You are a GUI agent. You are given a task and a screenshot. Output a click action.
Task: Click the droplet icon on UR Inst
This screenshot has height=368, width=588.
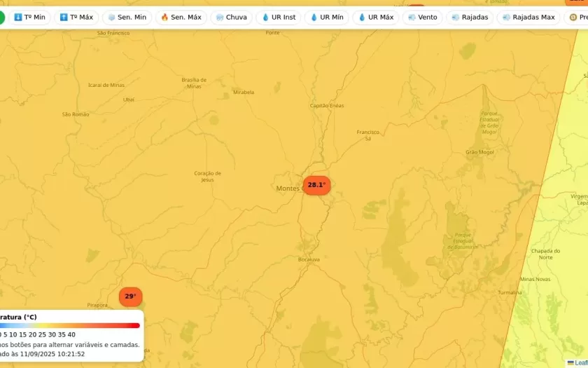[x=265, y=18]
